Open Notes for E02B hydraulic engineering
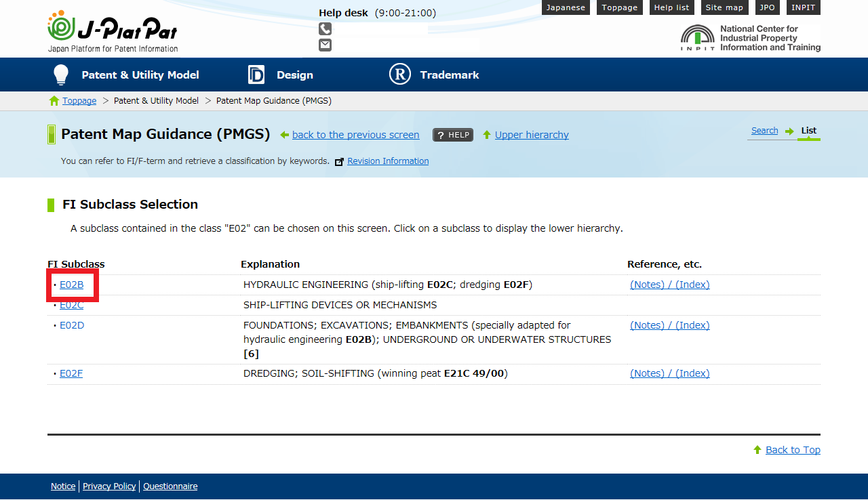This screenshot has width=868, height=500. click(647, 285)
